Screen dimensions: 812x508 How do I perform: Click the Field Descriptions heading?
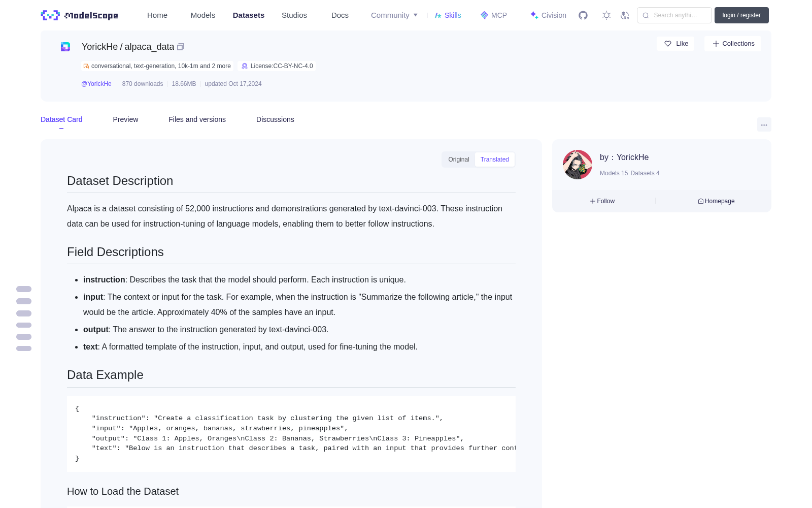click(115, 252)
